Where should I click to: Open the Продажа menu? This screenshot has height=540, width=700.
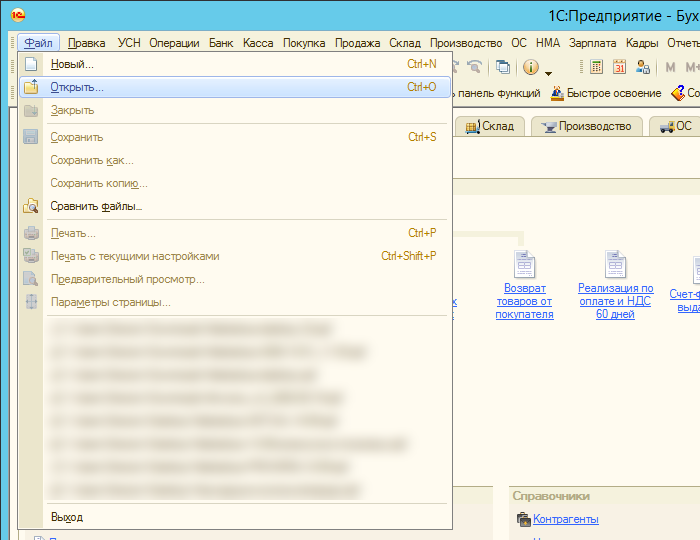[357, 43]
